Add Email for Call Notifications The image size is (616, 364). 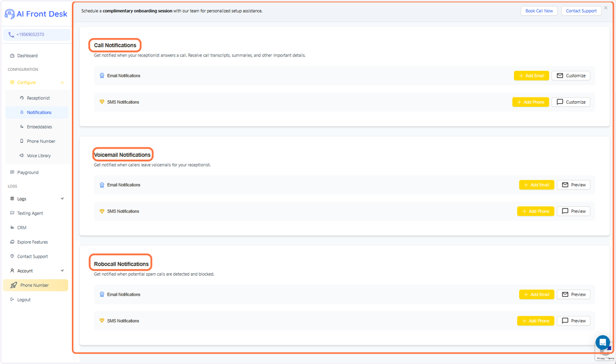tap(531, 75)
